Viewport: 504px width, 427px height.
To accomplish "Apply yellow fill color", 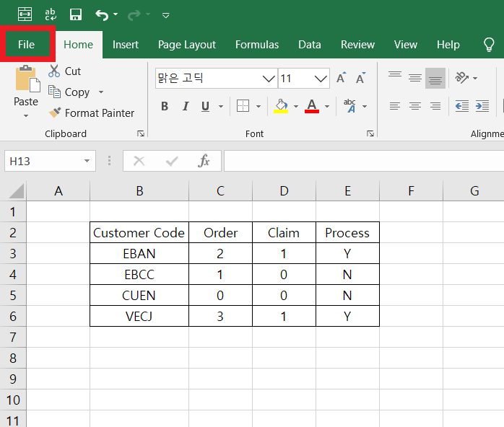I will coord(281,106).
